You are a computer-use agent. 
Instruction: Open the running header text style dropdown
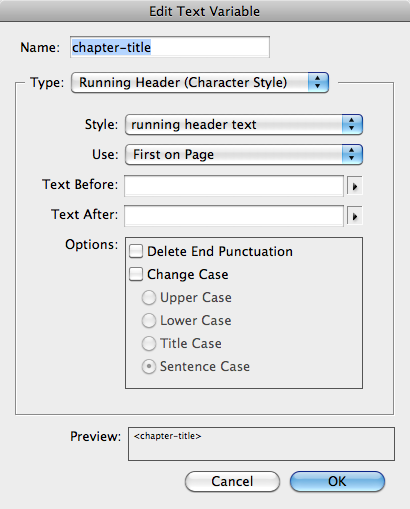tap(244, 125)
